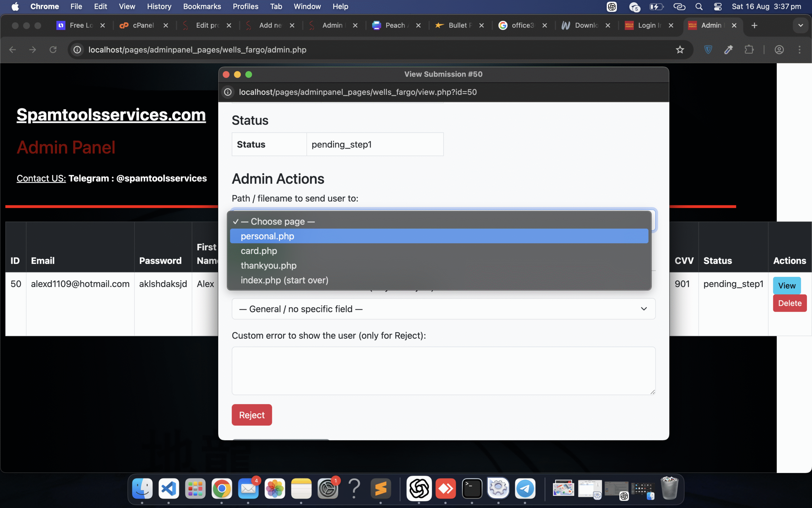Expand the tab search chevron
This screenshot has height=508, width=812.
tap(801, 25)
